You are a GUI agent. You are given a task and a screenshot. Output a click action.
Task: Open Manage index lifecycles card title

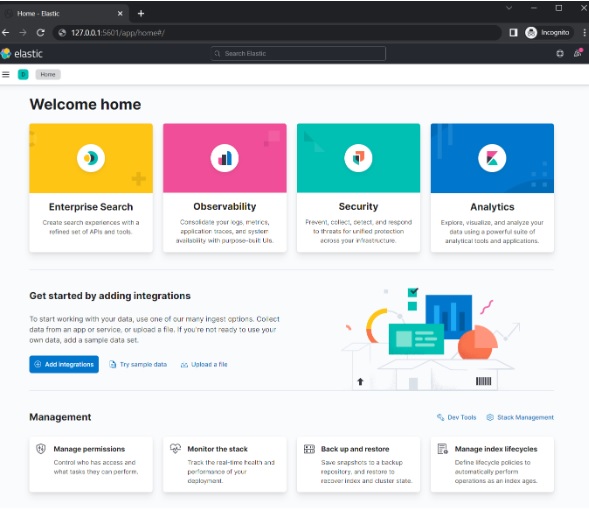point(496,449)
